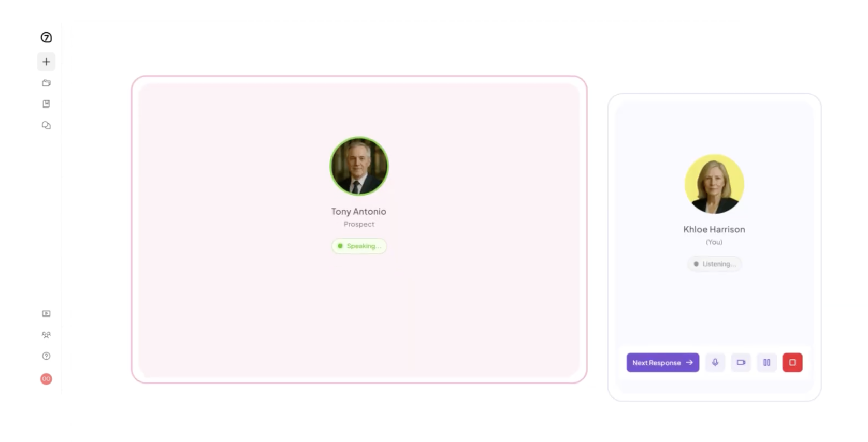The image size is (868, 442).
Task: Open the folders icon in sidebar
Action: (46, 83)
